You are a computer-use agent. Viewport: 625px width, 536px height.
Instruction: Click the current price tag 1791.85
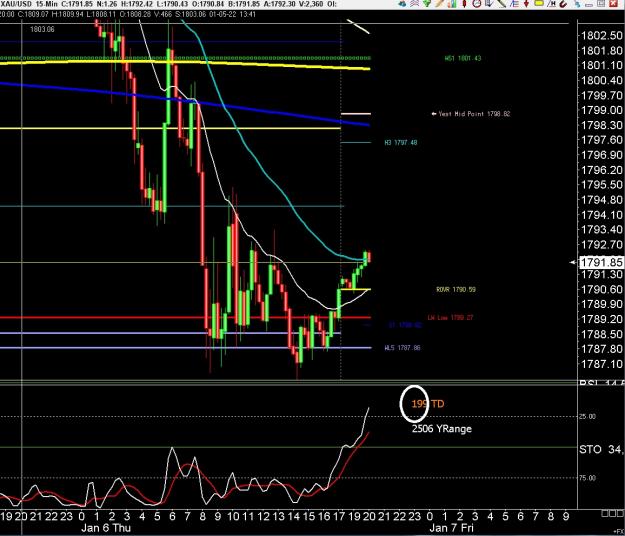601,262
